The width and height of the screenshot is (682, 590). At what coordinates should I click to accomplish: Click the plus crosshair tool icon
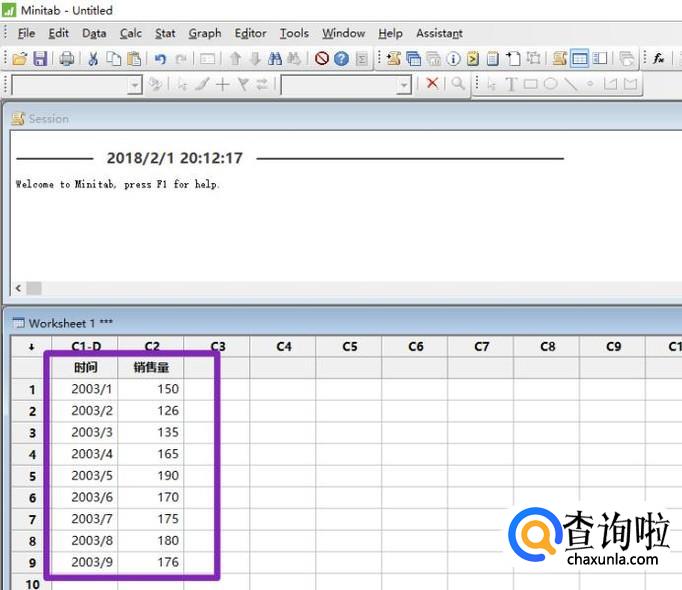click(x=223, y=84)
